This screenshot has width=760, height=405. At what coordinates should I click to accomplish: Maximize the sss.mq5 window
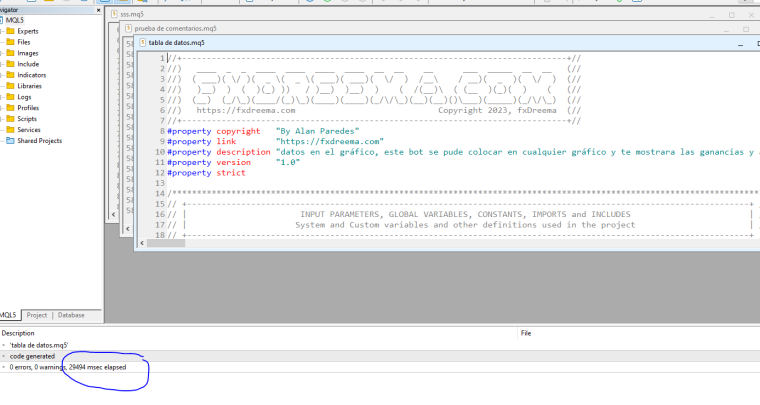pos(732,16)
